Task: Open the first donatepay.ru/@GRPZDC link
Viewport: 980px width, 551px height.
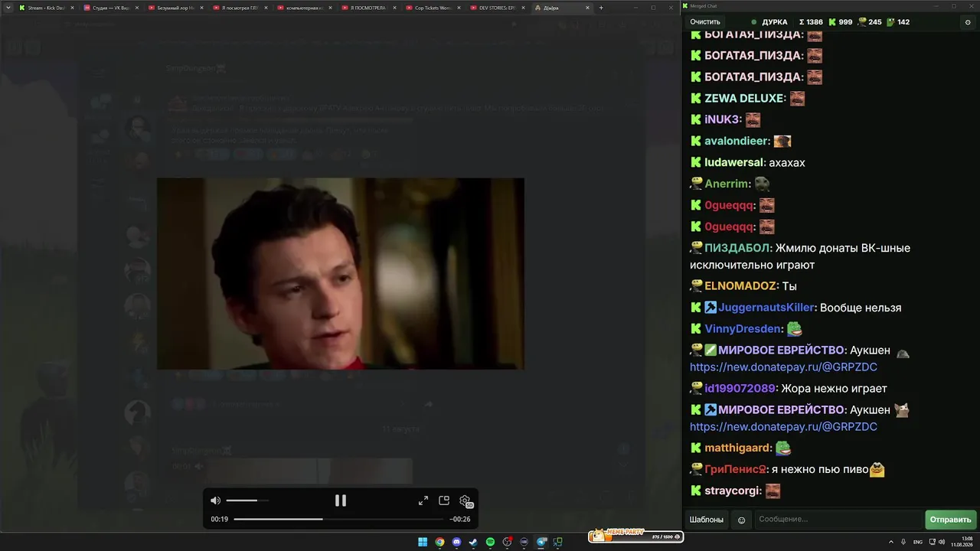Action: tap(783, 367)
